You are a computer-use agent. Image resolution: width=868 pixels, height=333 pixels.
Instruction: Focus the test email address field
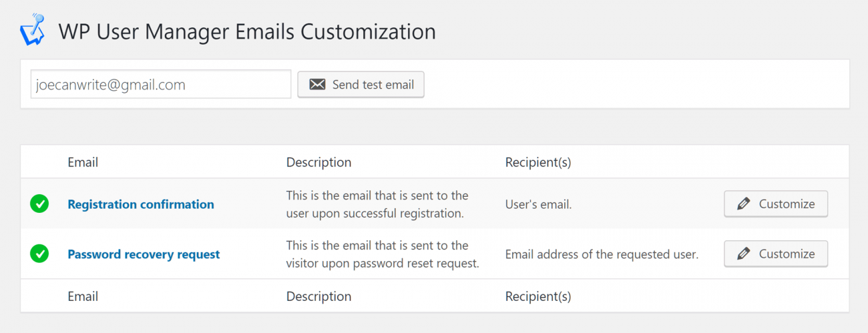point(160,85)
